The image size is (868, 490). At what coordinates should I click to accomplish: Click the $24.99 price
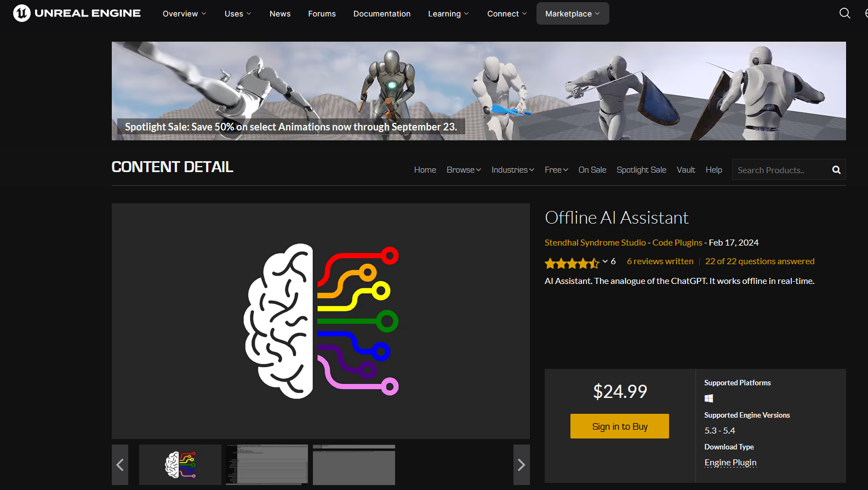coord(620,391)
